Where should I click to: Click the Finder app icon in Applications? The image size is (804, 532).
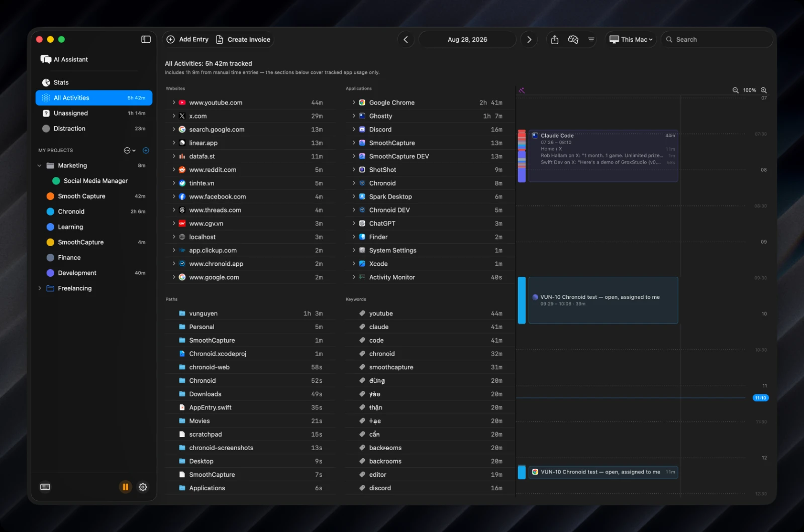tap(362, 237)
